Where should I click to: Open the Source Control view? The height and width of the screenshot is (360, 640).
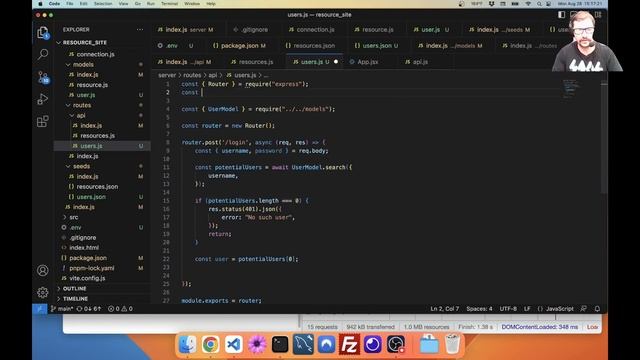click(43, 77)
